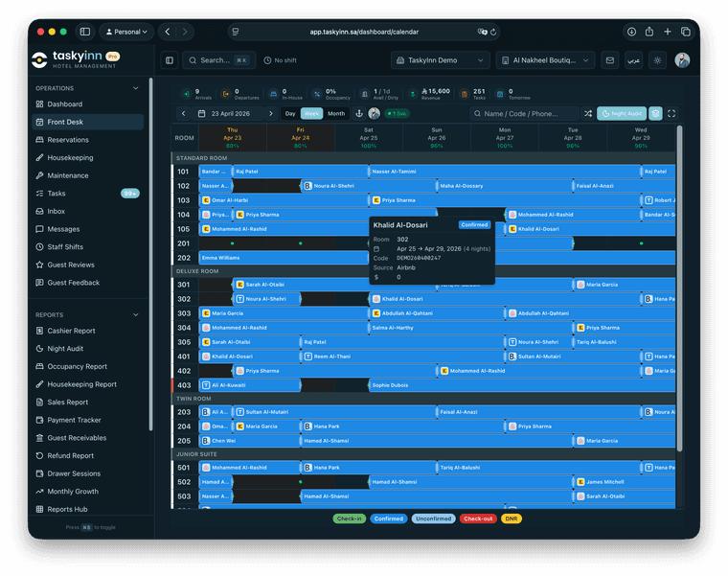
Task: Click the anchor icon beside Month
Action: click(x=359, y=113)
